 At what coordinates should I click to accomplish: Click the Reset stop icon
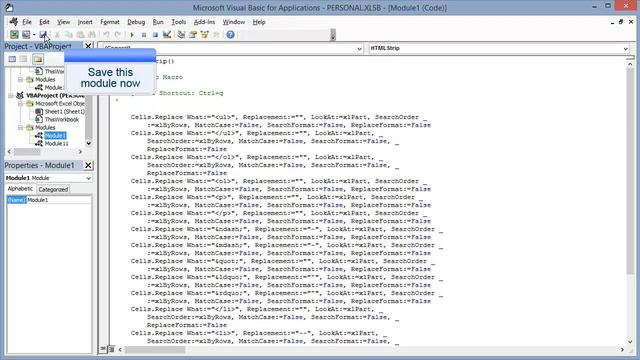(155, 35)
